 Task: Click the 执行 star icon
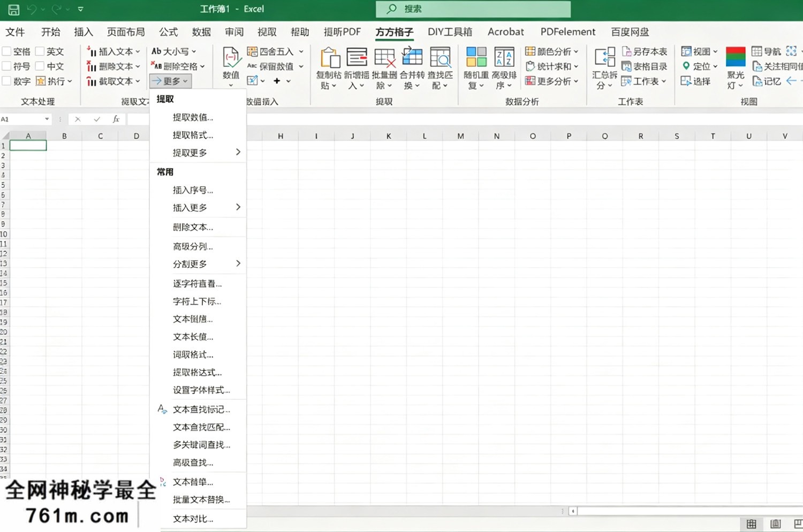pyautogui.click(x=41, y=81)
